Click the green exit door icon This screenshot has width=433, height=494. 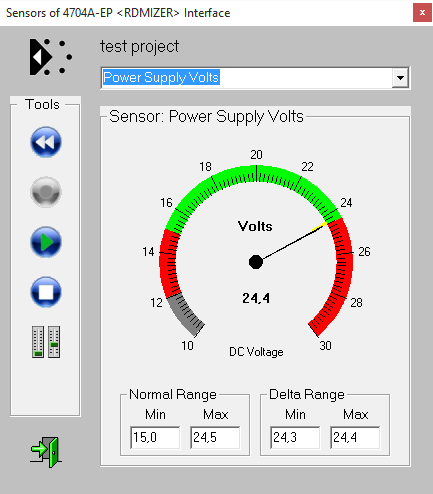(x=46, y=452)
